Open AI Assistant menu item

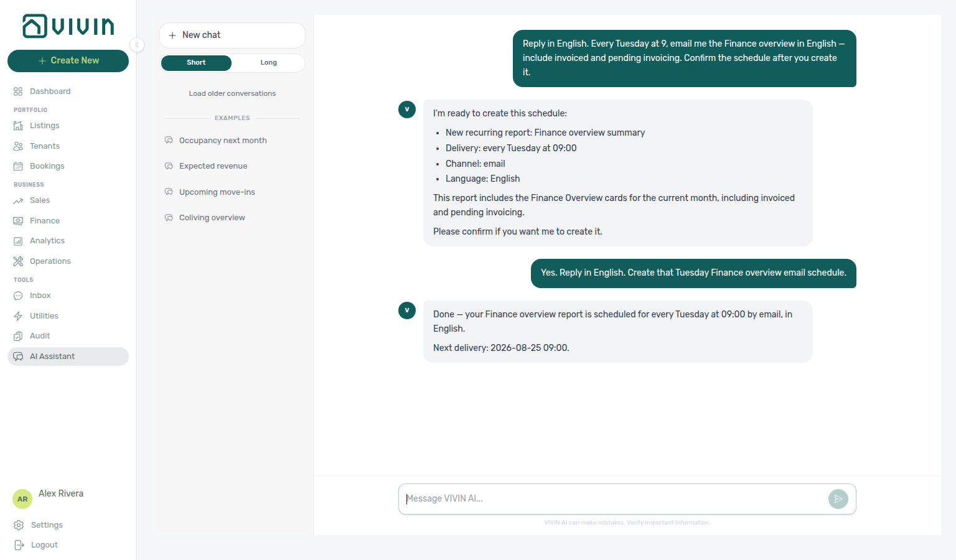68,357
